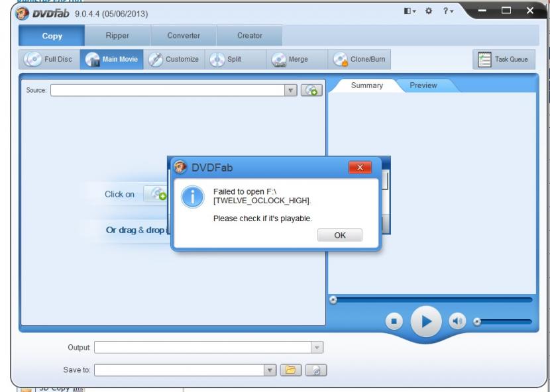Click the add disc icon beside Click on
550x392 pixels.
click(156, 194)
